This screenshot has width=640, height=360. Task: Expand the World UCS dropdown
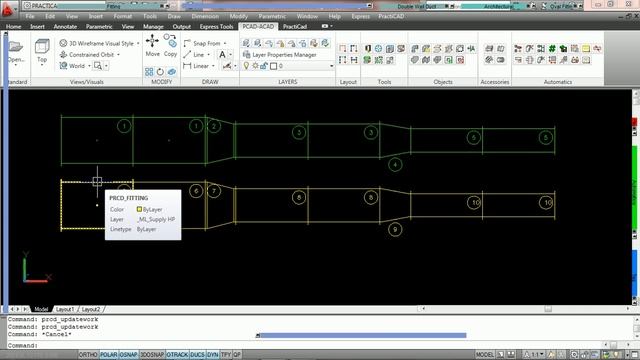pos(89,66)
